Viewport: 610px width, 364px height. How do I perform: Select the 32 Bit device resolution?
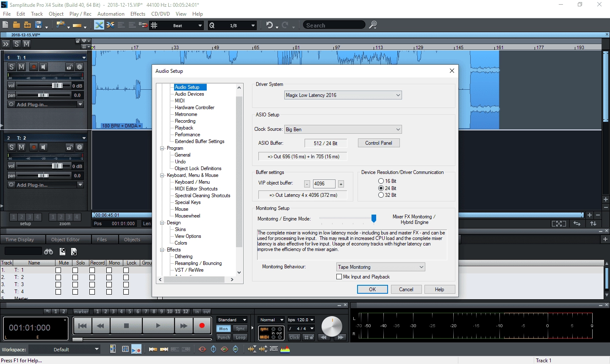coord(381,195)
